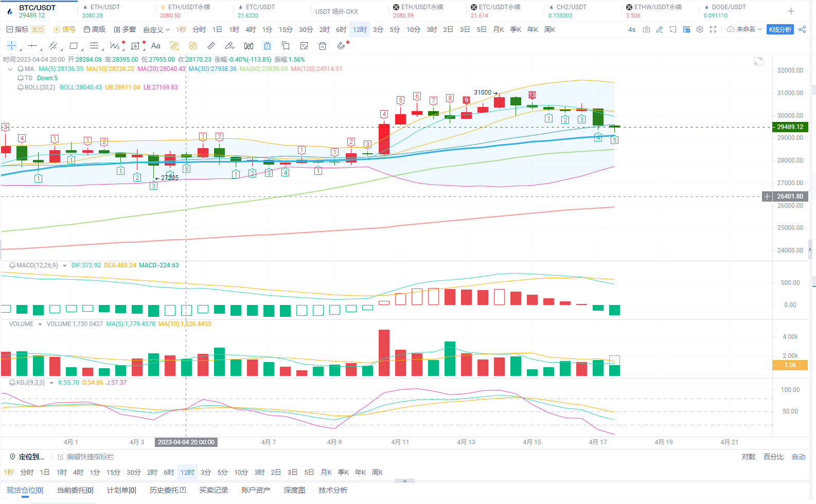Select the Elliott wave W3 tool

(115, 46)
